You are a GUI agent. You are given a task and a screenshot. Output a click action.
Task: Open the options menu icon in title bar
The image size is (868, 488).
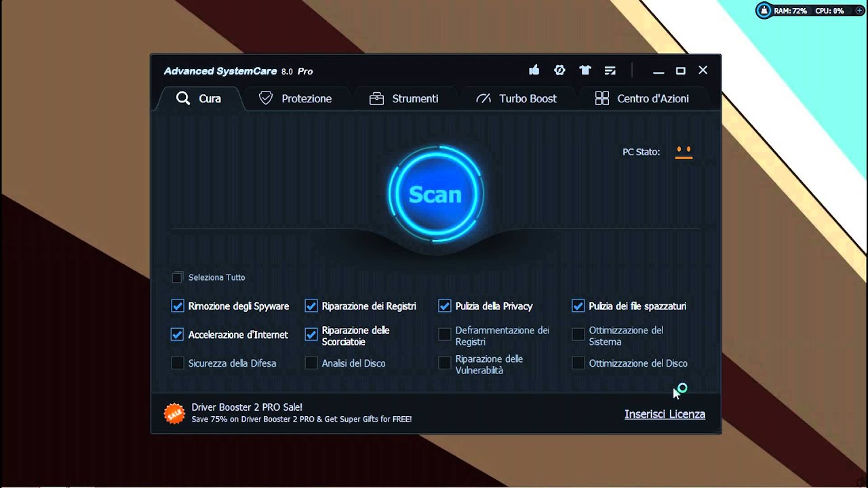610,70
